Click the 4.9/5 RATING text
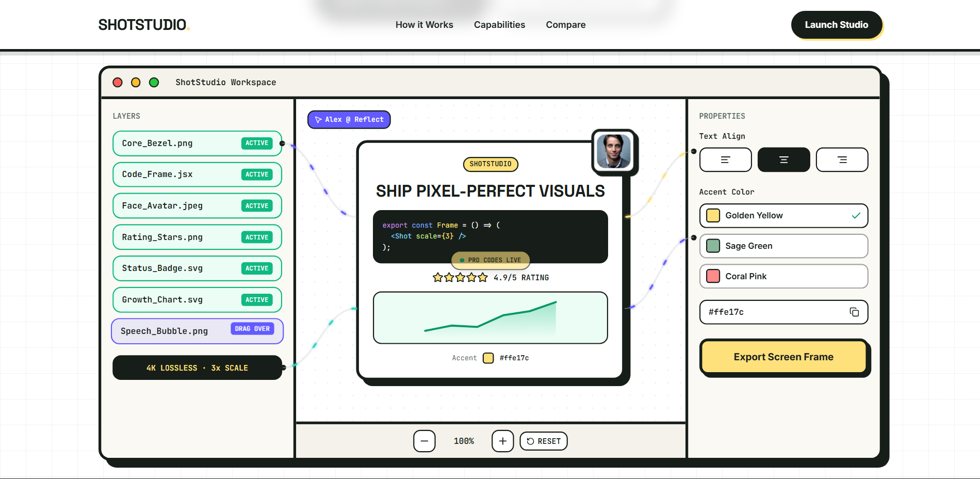Screen dimensions: 980x479 coord(521,278)
